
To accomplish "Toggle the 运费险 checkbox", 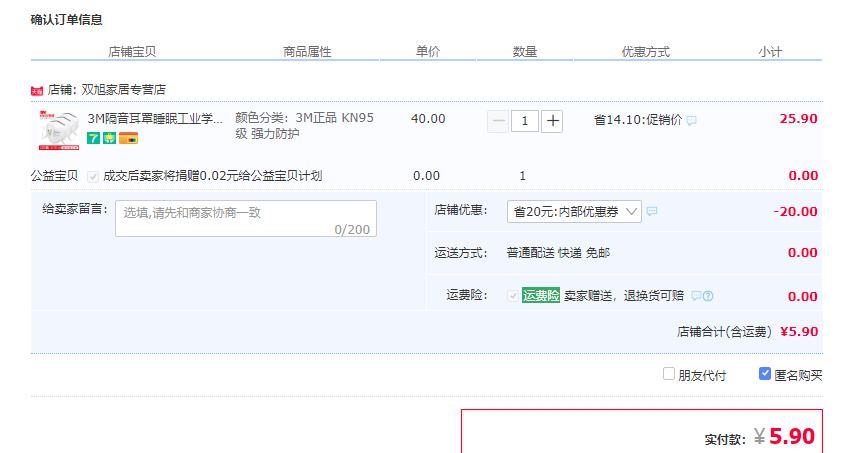I will (513, 296).
